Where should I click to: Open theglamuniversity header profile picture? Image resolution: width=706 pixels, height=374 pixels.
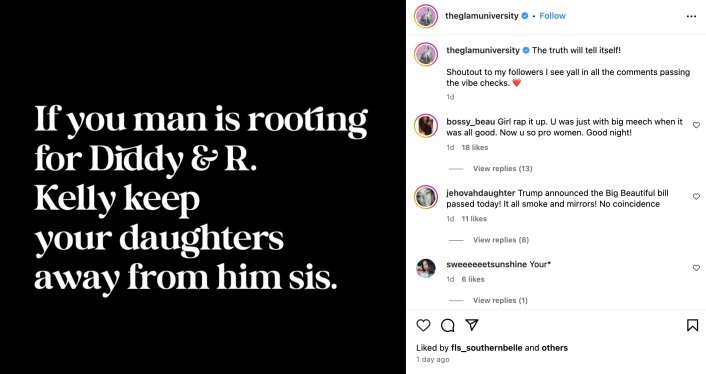pos(426,16)
